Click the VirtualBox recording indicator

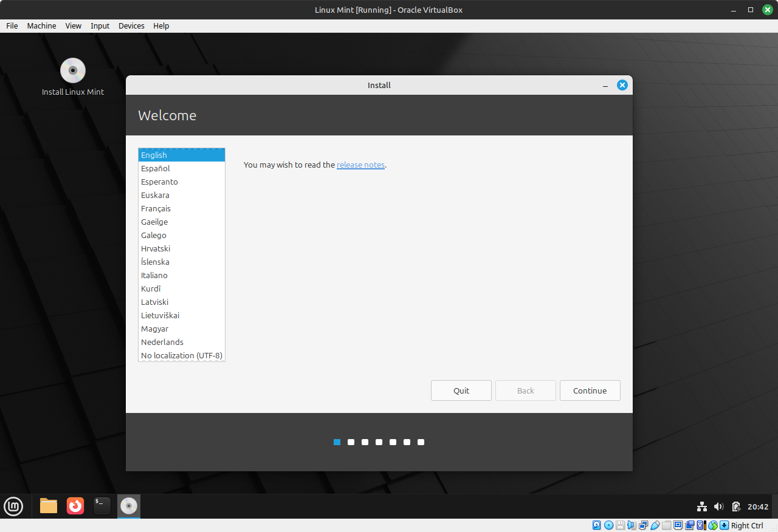(x=689, y=525)
